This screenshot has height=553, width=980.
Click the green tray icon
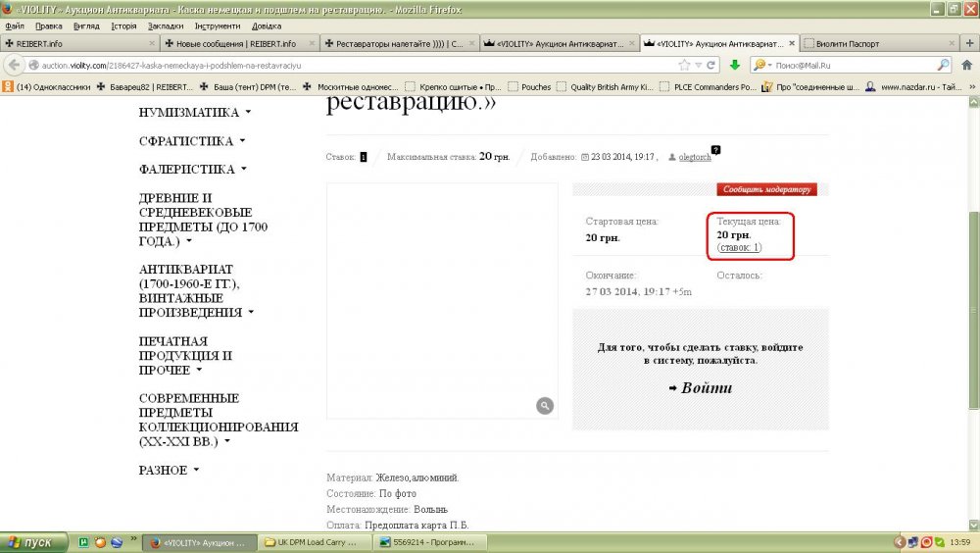940,542
